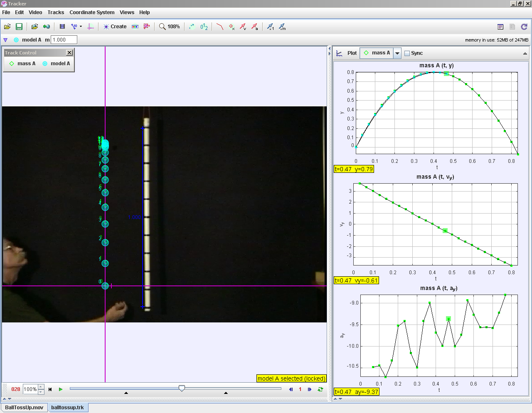Viewport: 532px width, 413px height.
Task: Click the Save file icon
Action: [19, 27]
